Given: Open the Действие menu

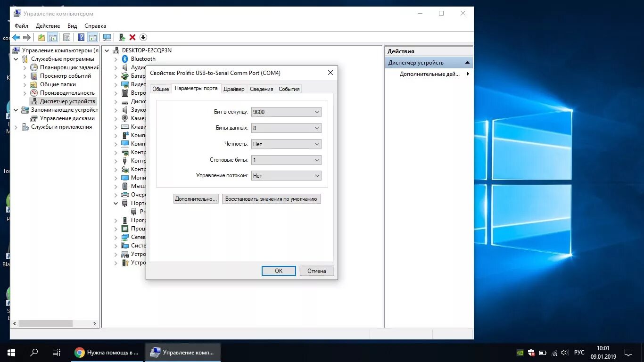Looking at the screenshot, I should pyautogui.click(x=48, y=26).
